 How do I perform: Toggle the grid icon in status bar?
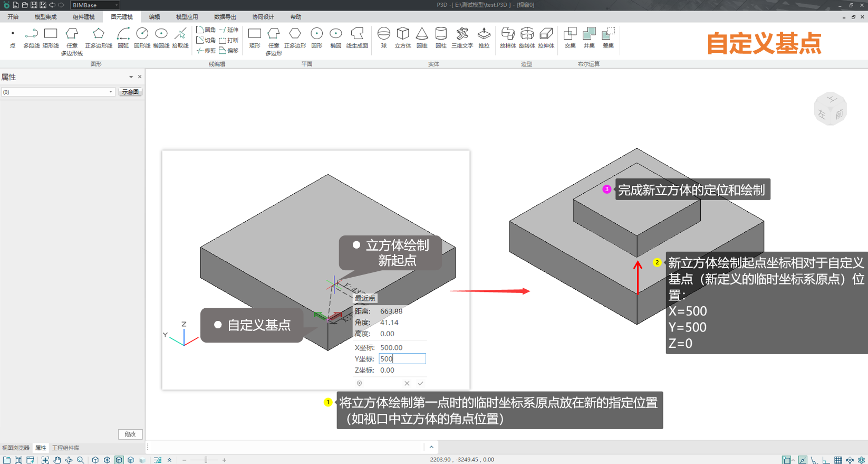point(838,460)
